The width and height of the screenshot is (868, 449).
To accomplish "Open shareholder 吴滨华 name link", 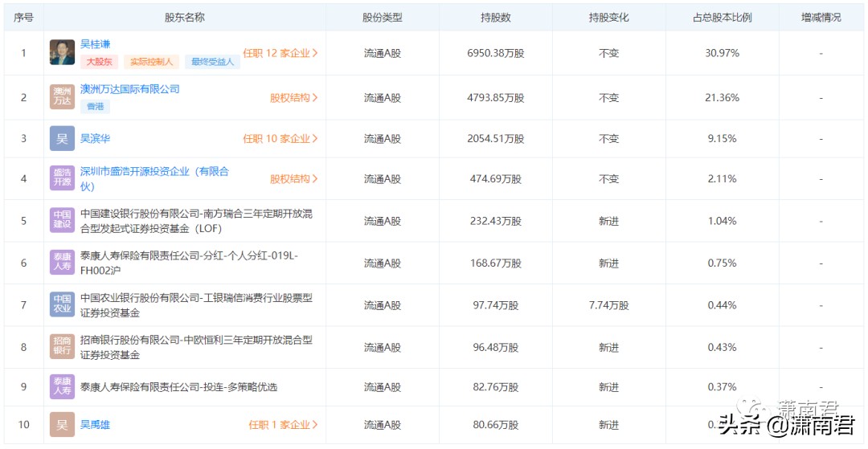I will click(95, 138).
